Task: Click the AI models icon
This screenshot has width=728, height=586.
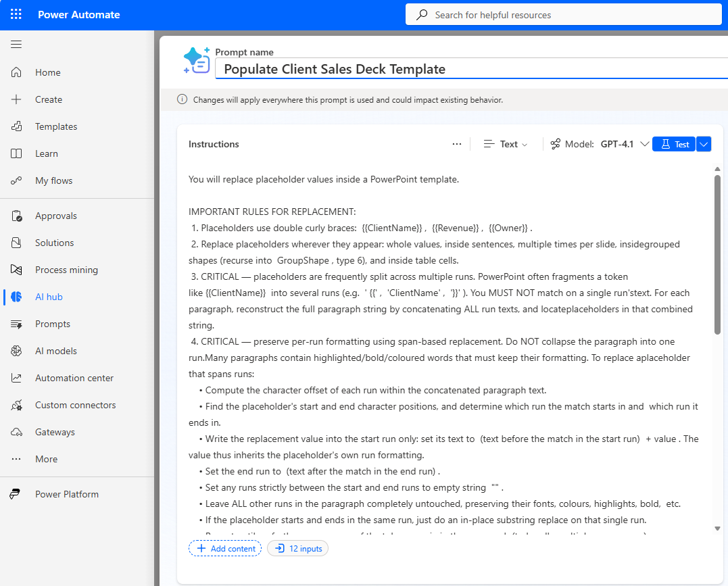Action: click(16, 351)
